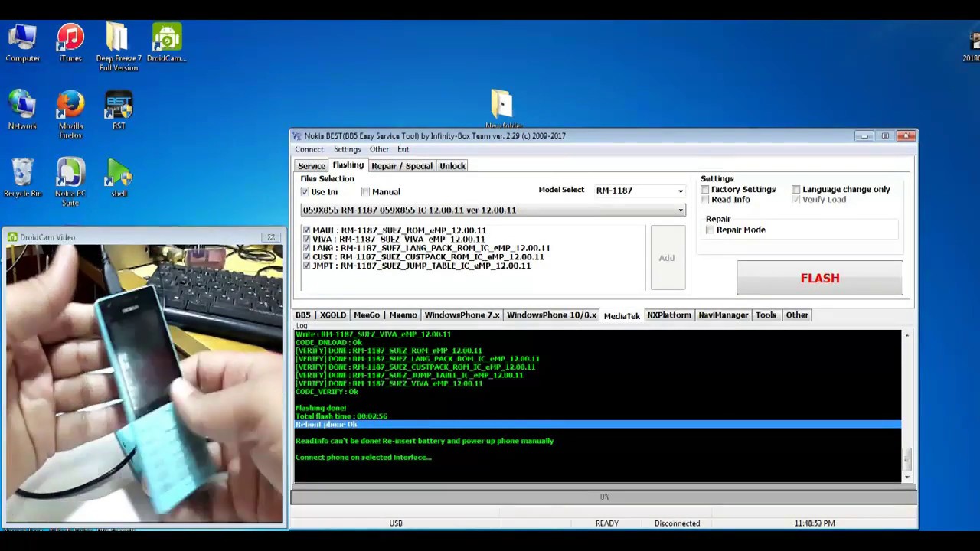Click the USB status bar entry
This screenshot has height=551, width=980.
click(x=396, y=523)
